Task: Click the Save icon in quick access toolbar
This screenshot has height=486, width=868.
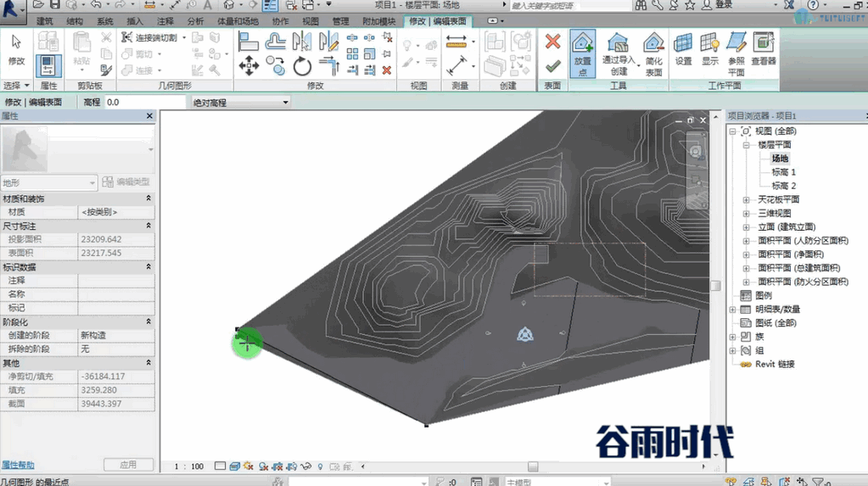Action: click(x=54, y=5)
